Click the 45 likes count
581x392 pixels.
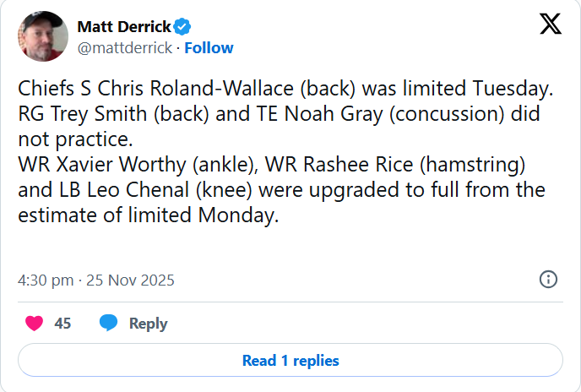(62, 324)
